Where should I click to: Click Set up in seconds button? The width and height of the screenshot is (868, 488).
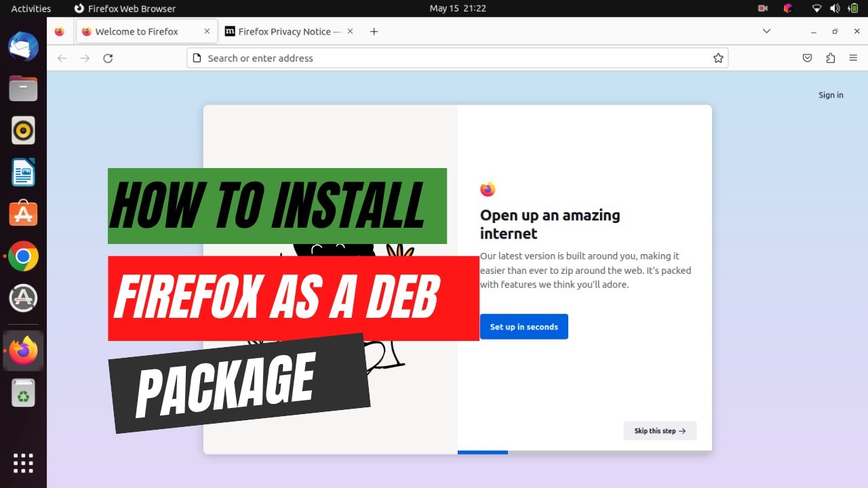click(x=524, y=327)
